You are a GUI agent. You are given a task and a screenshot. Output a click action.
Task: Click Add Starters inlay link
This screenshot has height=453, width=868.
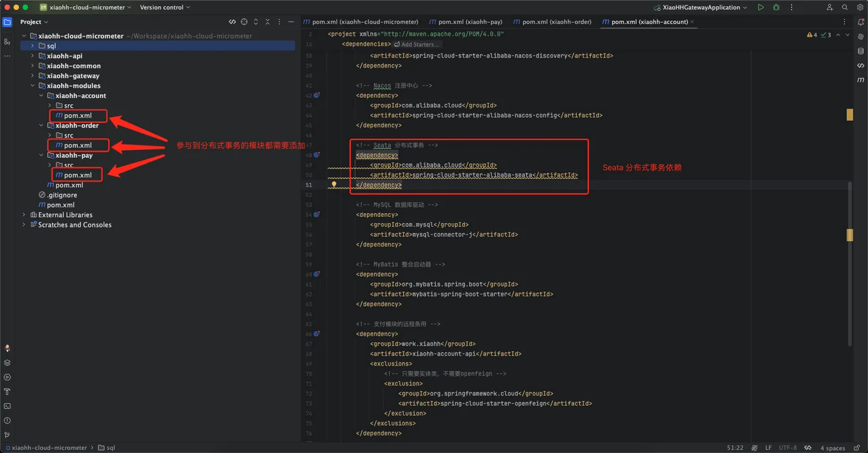[x=417, y=45]
